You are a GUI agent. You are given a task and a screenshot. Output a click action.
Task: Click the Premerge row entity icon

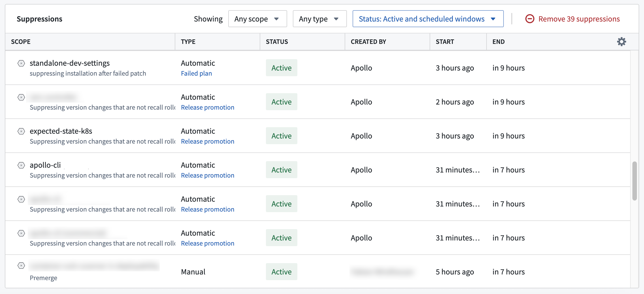(x=21, y=265)
